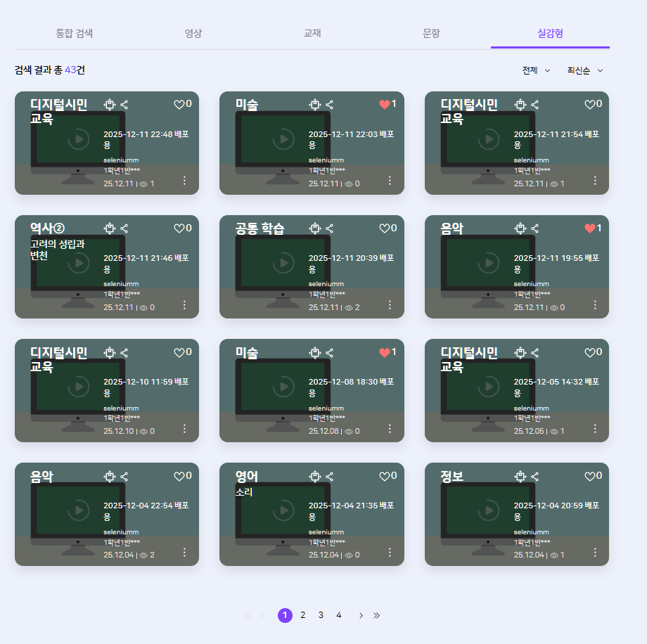Image resolution: width=647 pixels, height=644 pixels.
Task: Click box-with-arrows icon on 정보 card
Action: pos(520,477)
